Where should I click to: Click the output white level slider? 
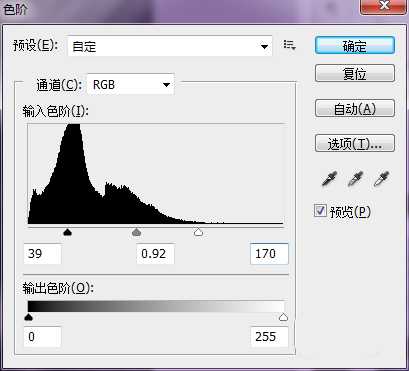click(x=283, y=317)
